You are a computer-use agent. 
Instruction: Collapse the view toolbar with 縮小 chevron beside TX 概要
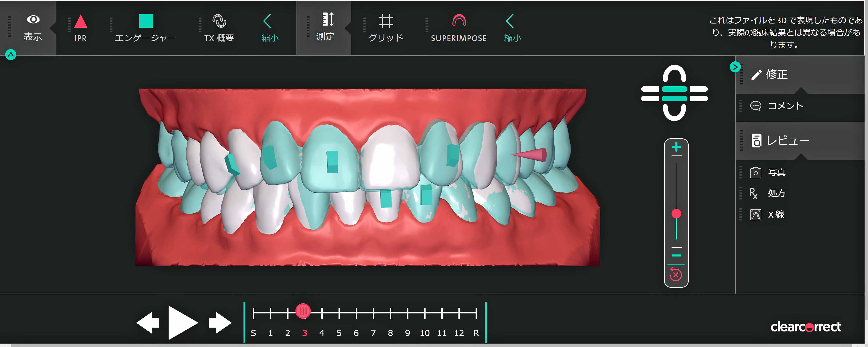270,28
